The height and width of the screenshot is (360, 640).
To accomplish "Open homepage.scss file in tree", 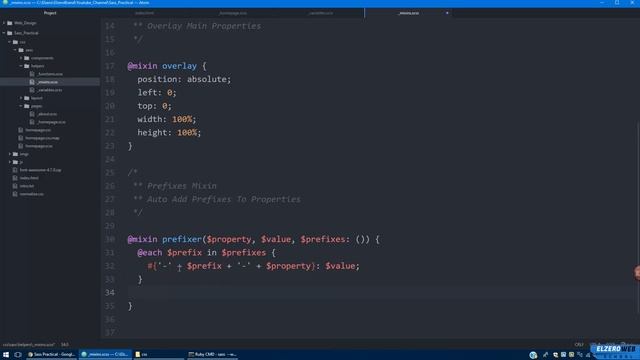I will click(x=39, y=146).
